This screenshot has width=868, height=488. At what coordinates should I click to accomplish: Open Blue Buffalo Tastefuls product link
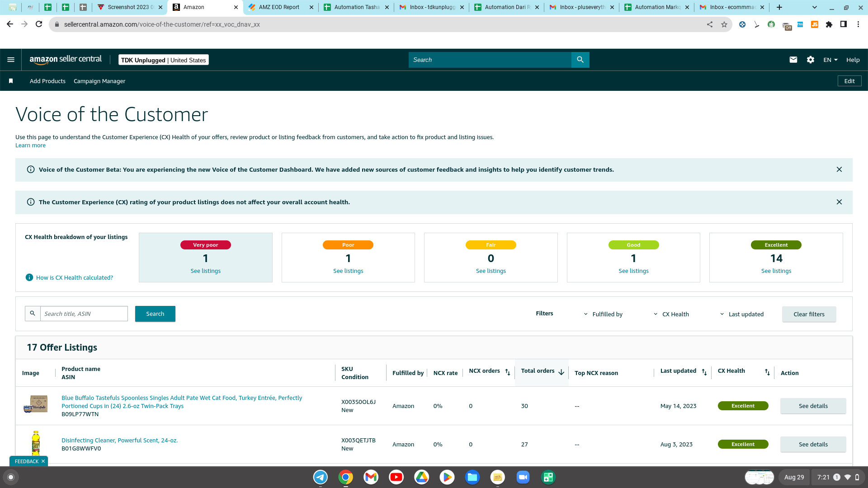[x=182, y=402]
